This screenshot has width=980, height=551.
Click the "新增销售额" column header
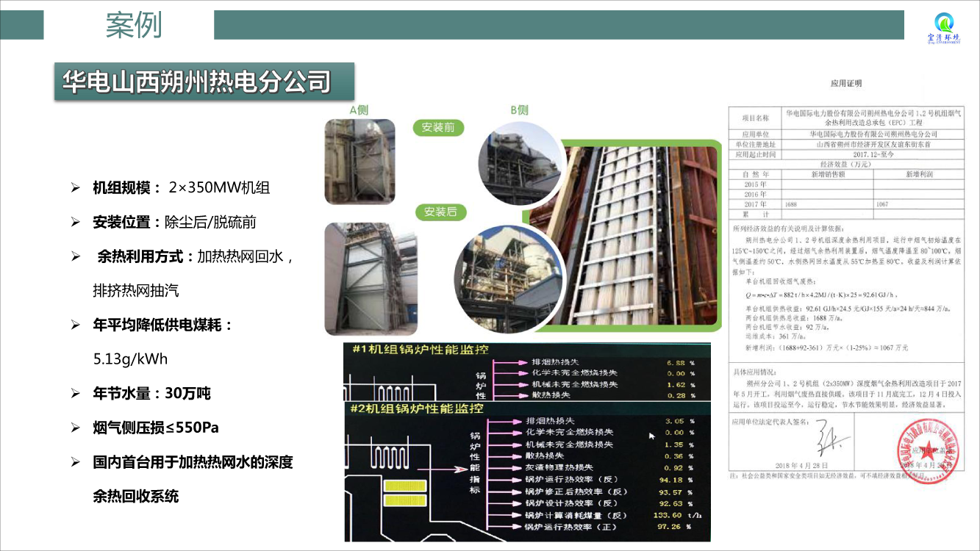click(827, 175)
